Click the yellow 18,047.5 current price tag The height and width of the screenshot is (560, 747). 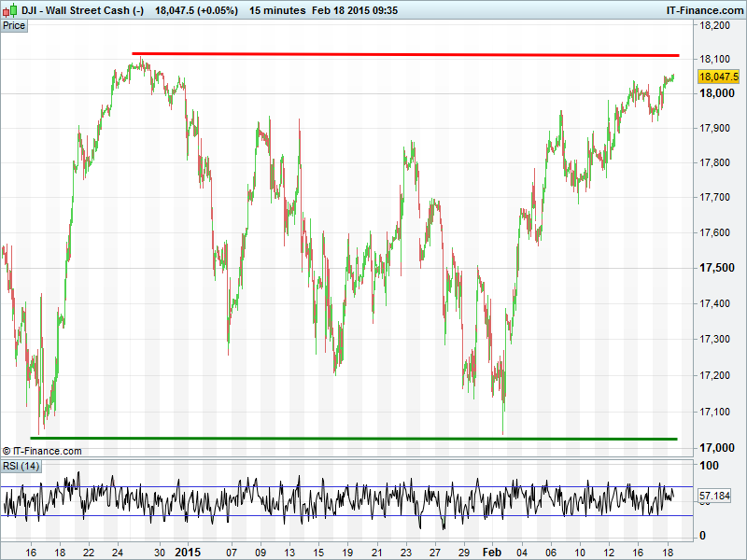719,77
